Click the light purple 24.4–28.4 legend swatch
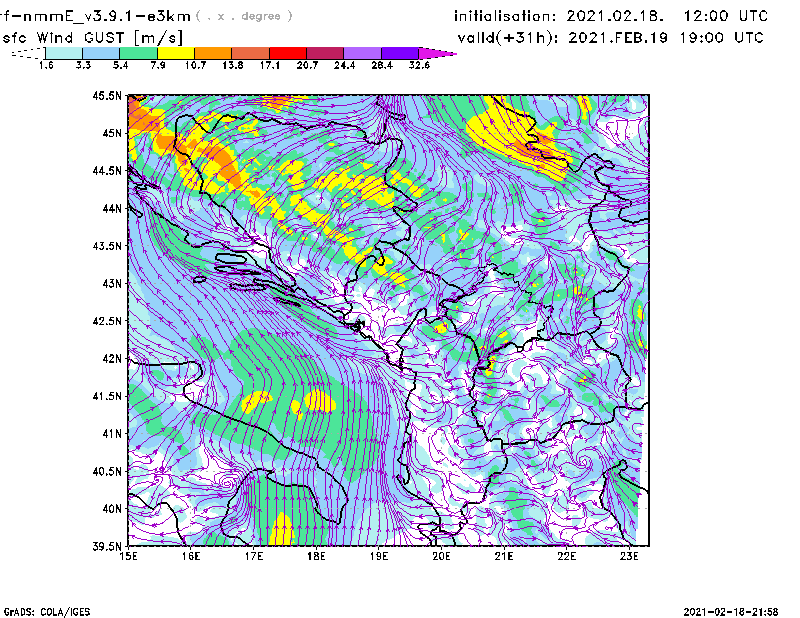This screenshot has height=618, width=800. point(362,53)
